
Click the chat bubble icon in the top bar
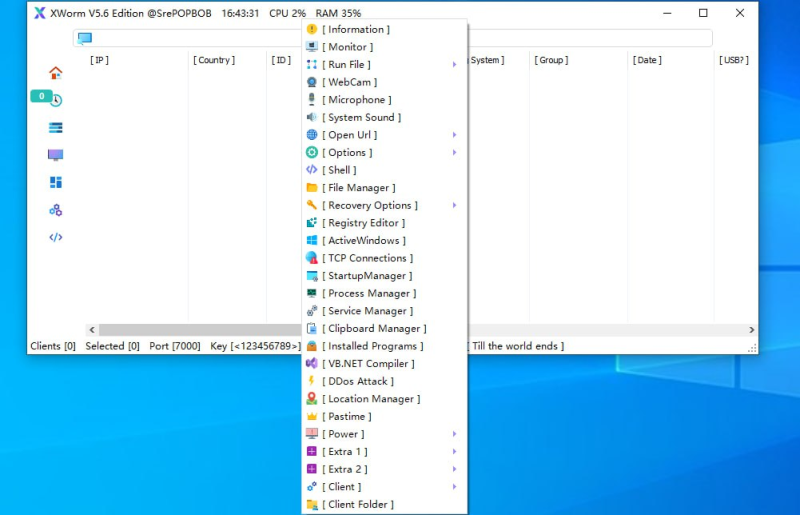85,38
